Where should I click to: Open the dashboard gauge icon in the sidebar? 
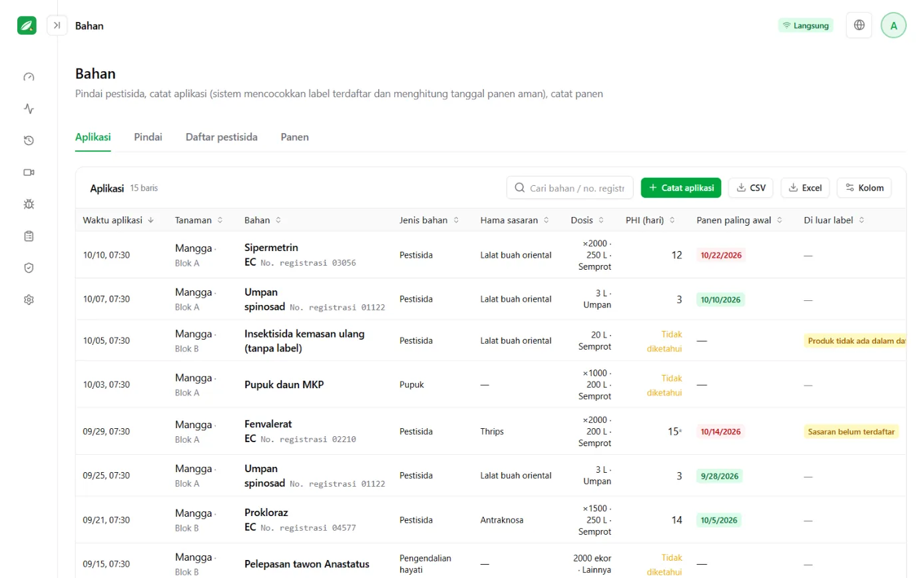pyautogui.click(x=29, y=77)
